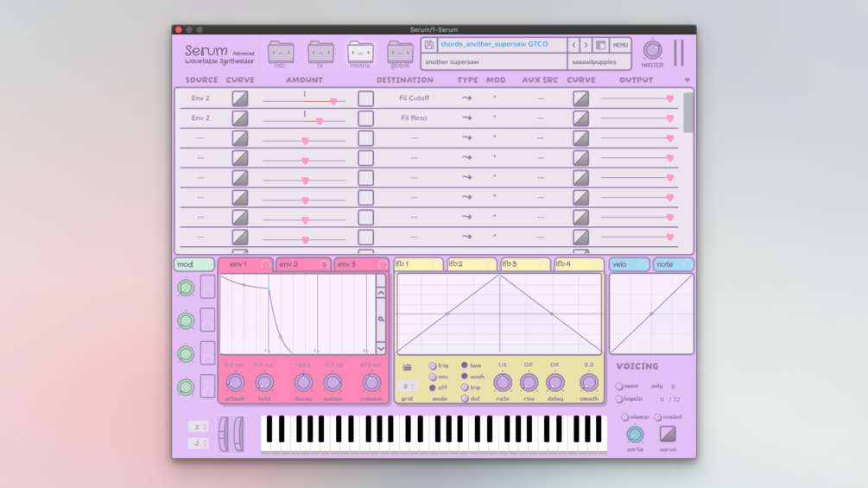868x488 pixels.
Task: Open Env 2 source menu in Fil Cutoff row
Action: (x=200, y=98)
